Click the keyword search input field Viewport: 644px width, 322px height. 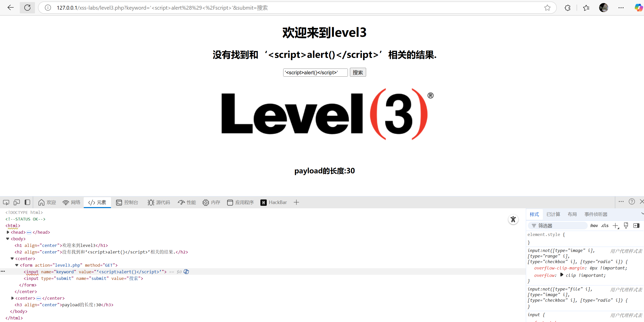click(x=315, y=73)
